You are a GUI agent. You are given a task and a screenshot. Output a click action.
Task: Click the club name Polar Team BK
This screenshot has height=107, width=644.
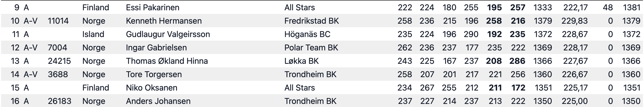[x=311, y=48]
